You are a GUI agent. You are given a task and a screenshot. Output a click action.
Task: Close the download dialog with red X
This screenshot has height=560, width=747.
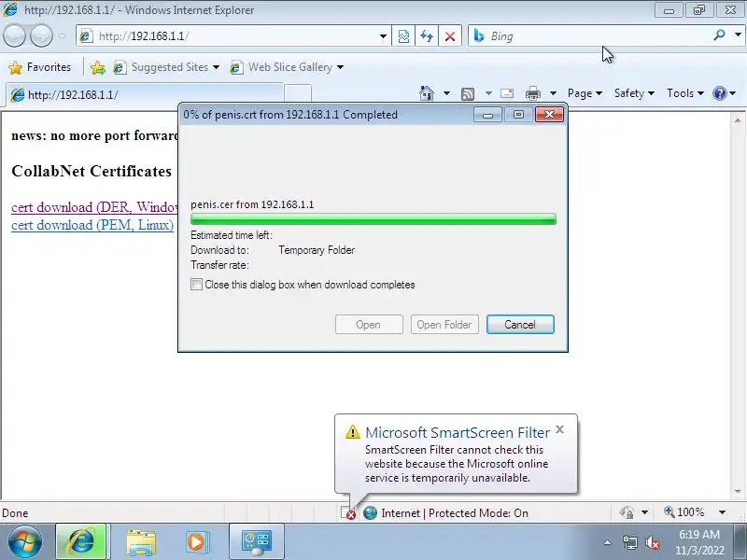click(549, 114)
